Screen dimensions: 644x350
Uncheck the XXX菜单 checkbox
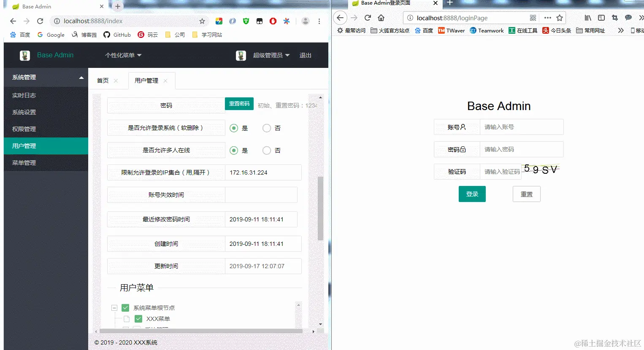coord(138,319)
